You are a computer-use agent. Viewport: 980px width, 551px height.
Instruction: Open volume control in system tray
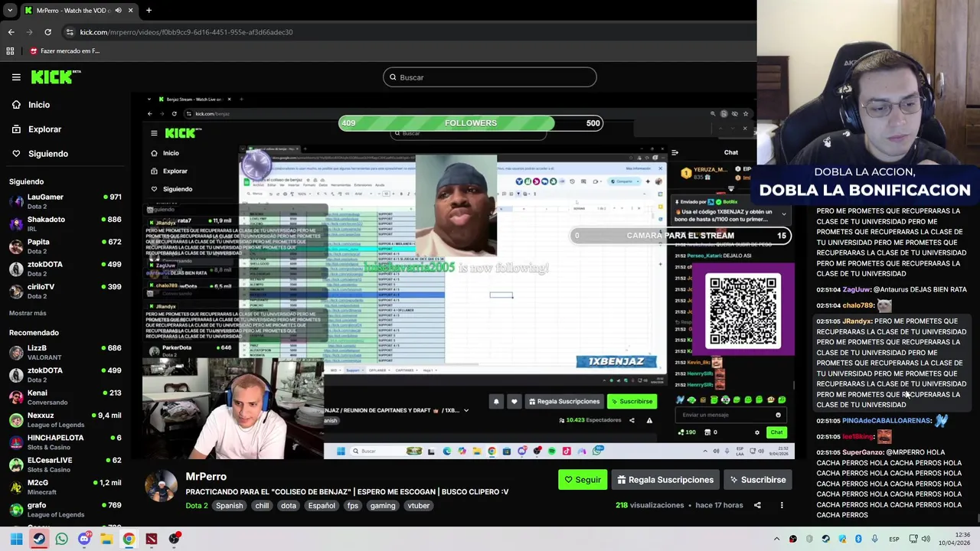pos(926,540)
